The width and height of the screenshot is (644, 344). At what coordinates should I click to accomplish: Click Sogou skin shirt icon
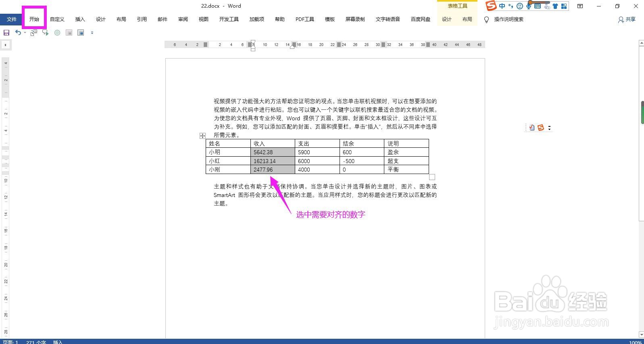[x=555, y=6]
